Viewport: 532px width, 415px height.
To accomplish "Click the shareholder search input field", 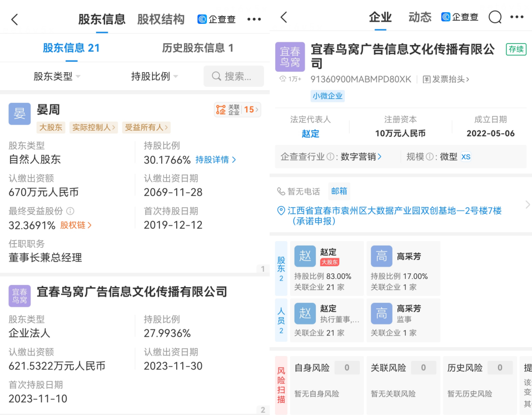I will point(234,77).
